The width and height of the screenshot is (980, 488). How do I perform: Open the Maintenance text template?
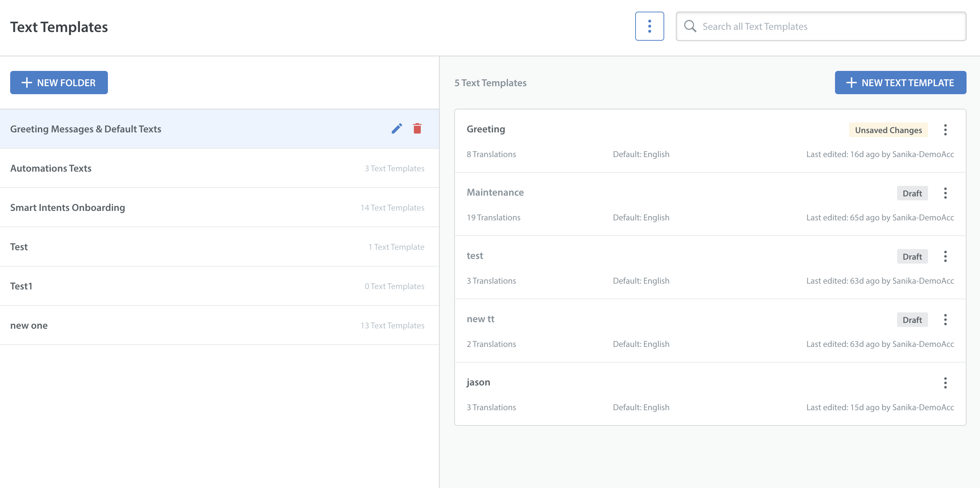(x=495, y=192)
